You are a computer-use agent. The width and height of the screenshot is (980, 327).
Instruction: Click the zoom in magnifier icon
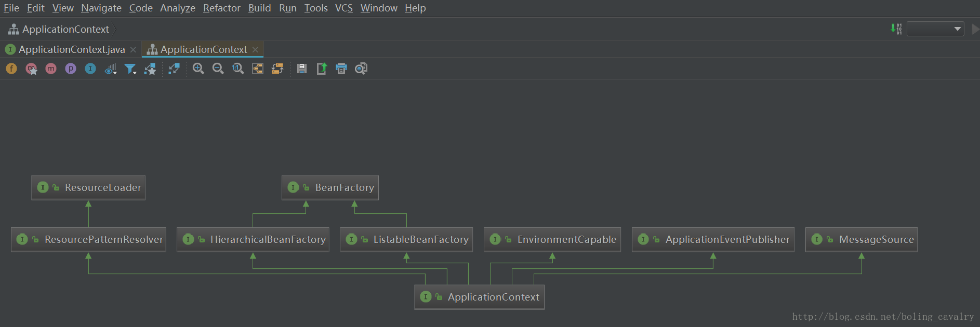click(x=198, y=69)
